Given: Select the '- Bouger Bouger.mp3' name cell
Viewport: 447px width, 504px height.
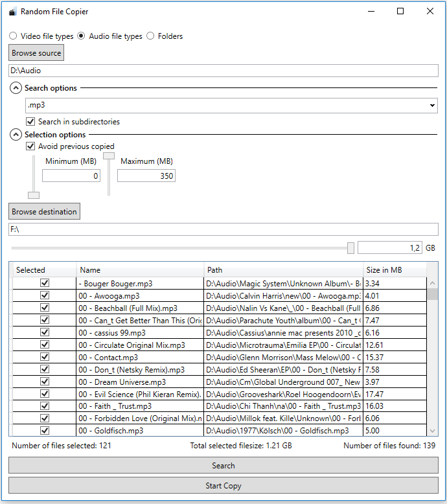Looking at the screenshot, I should coord(140,284).
